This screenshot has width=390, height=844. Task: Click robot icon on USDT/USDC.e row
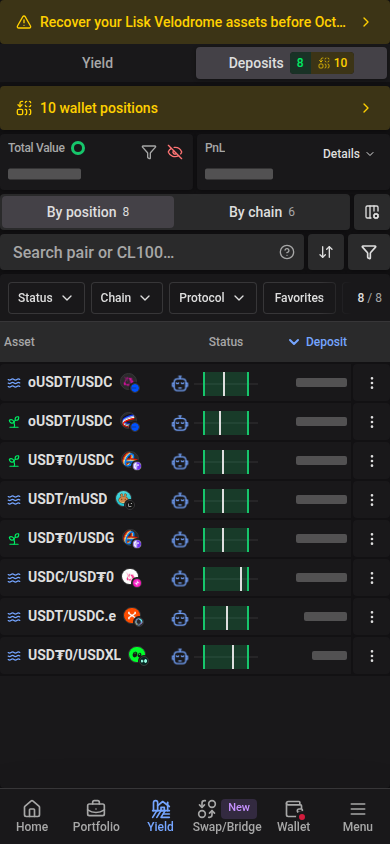pyautogui.click(x=180, y=617)
